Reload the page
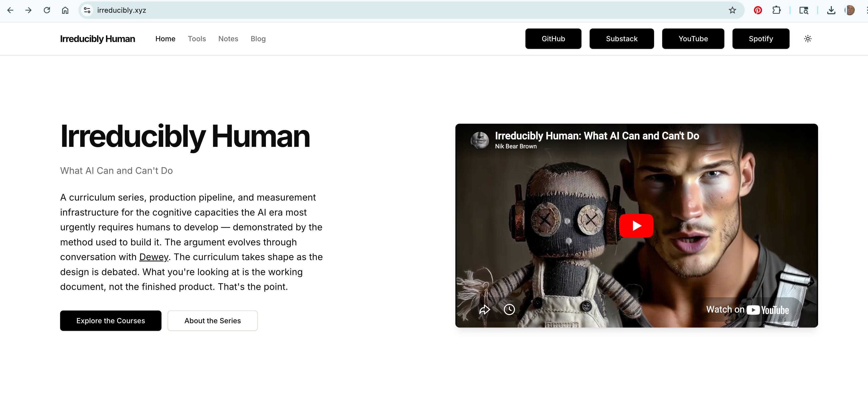This screenshot has width=868, height=395. pyautogui.click(x=47, y=10)
